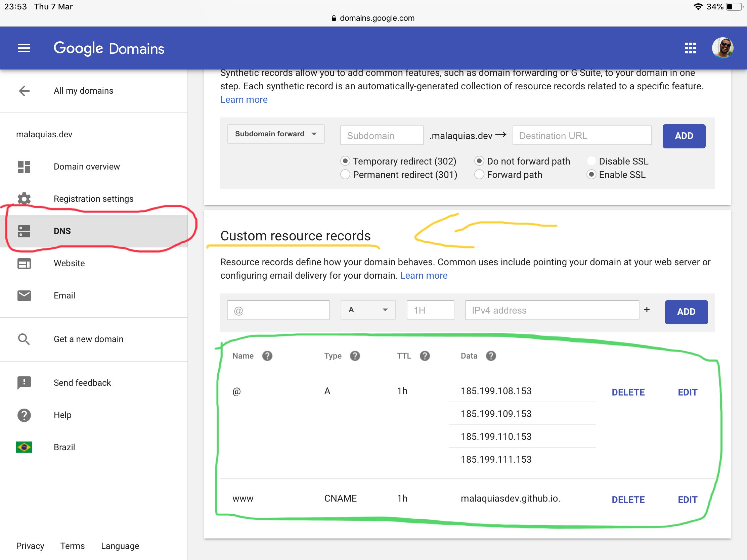Image resolution: width=747 pixels, height=560 pixels.
Task: Open Send feedback
Action: coord(82,383)
